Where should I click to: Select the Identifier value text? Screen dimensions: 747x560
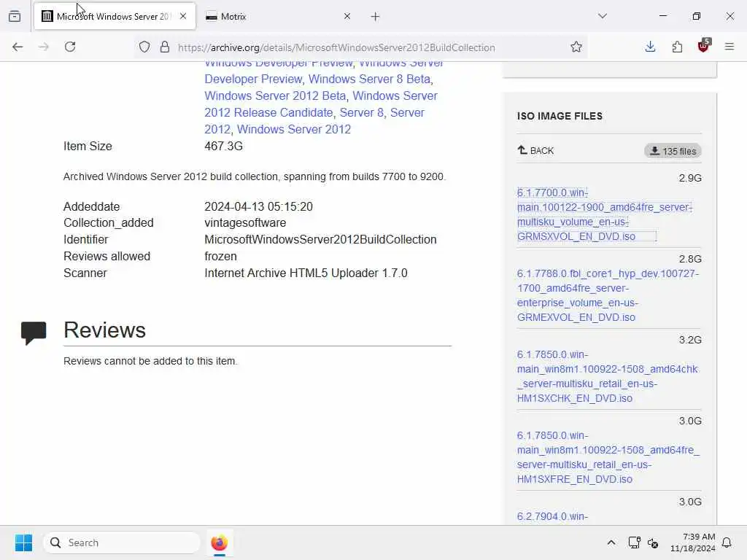(x=321, y=239)
